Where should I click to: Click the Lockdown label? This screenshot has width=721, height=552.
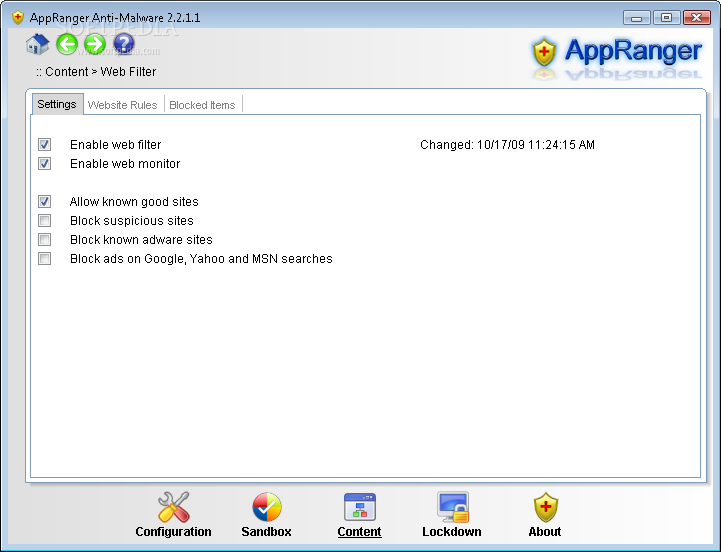pyautogui.click(x=452, y=532)
